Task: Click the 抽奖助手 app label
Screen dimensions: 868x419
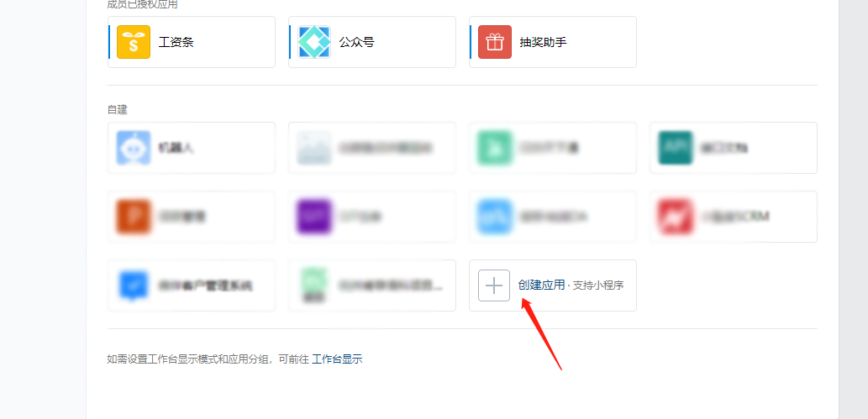Action: coord(543,42)
